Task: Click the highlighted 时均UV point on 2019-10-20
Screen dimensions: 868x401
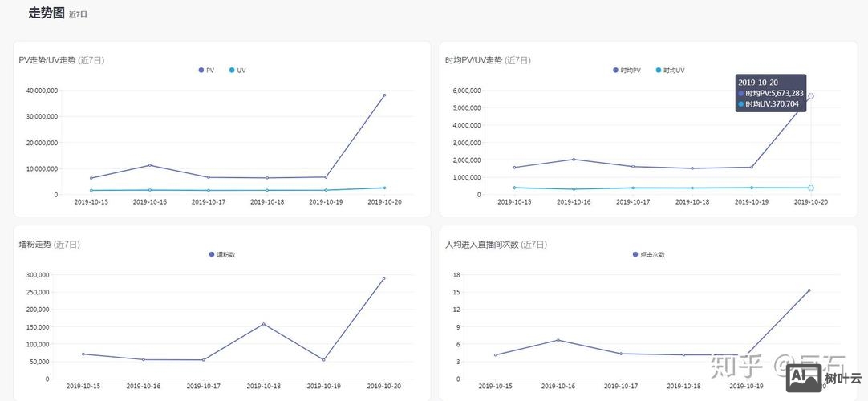Action: pyautogui.click(x=810, y=188)
